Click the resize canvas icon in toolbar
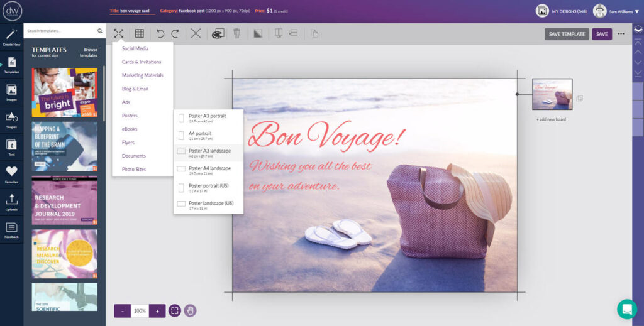Screen dimensions: 644x326 pos(118,34)
